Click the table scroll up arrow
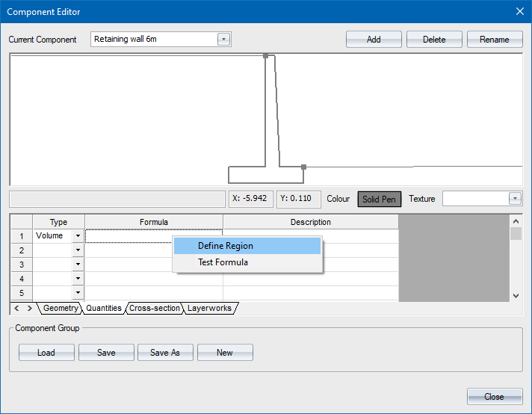 (516, 221)
